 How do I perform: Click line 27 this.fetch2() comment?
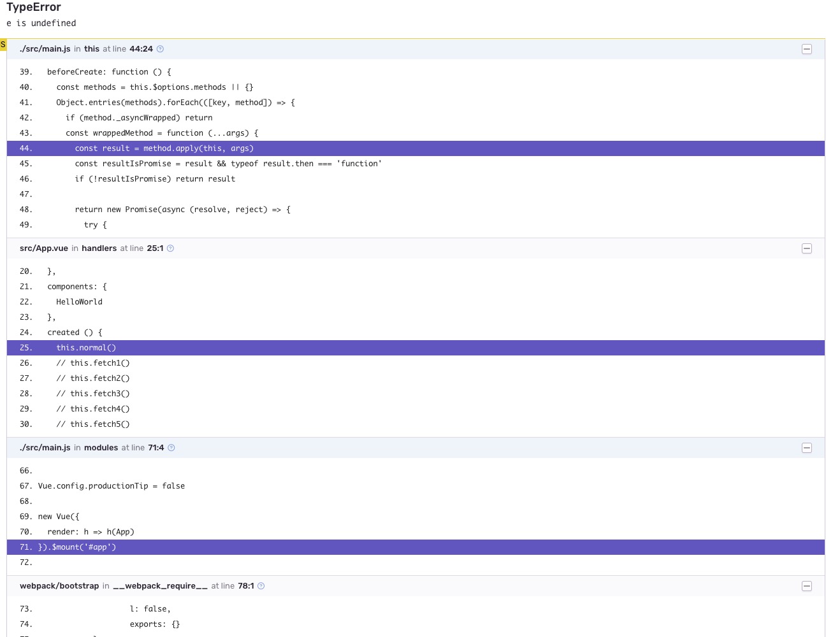click(x=93, y=378)
